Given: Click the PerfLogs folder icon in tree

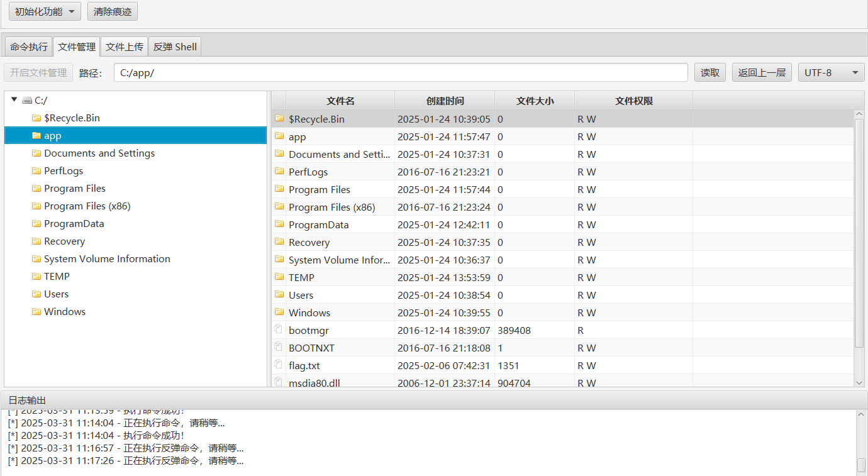Looking at the screenshot, I should click(36, 171).
